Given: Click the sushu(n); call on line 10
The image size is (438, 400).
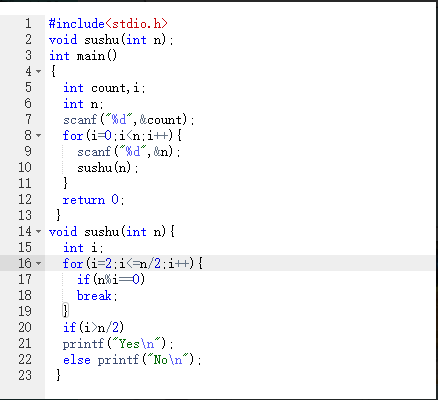Looking at the screenshot, I should pos(108,168).
